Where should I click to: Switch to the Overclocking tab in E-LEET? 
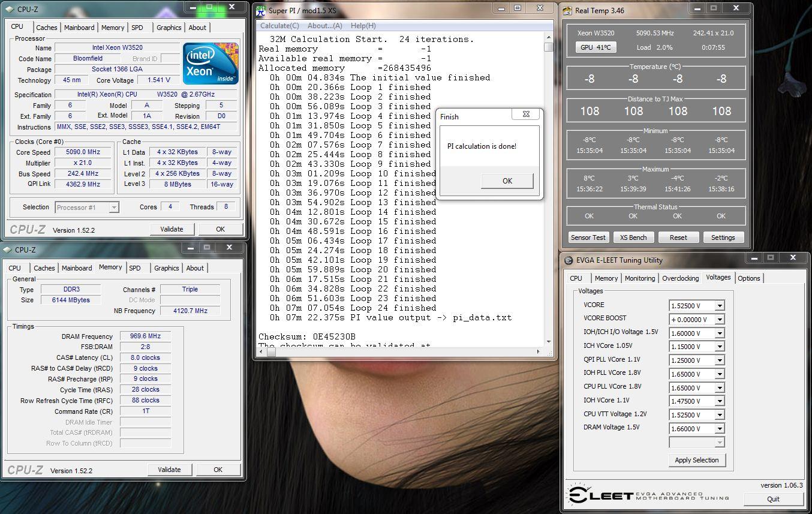pyautogui.click(x=680, y=278)
